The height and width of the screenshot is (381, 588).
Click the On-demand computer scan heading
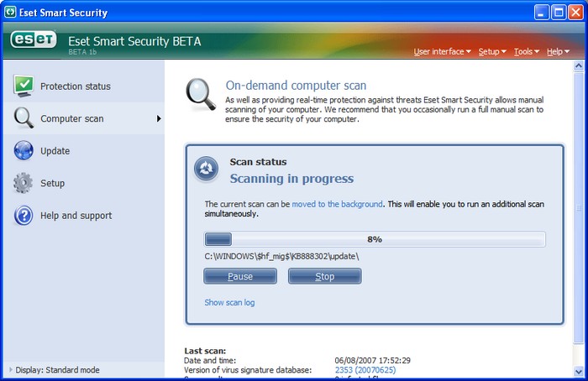point(296,86)
